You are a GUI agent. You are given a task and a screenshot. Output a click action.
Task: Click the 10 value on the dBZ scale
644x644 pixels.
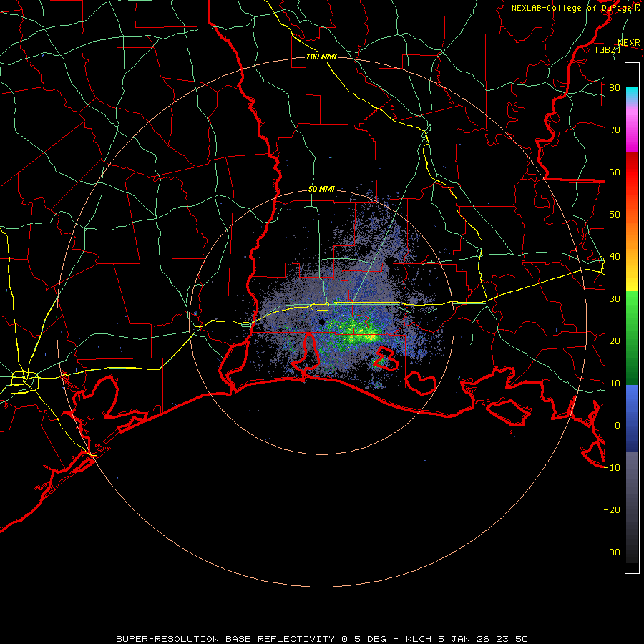615,384
